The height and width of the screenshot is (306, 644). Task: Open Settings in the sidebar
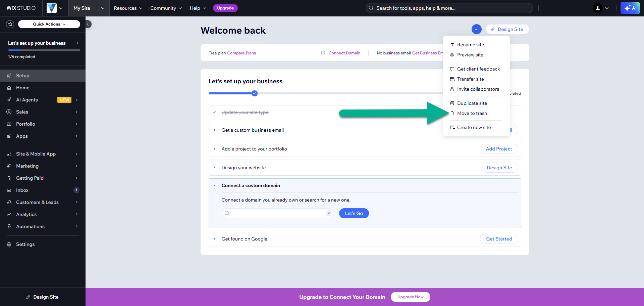[x=43, y=244]
